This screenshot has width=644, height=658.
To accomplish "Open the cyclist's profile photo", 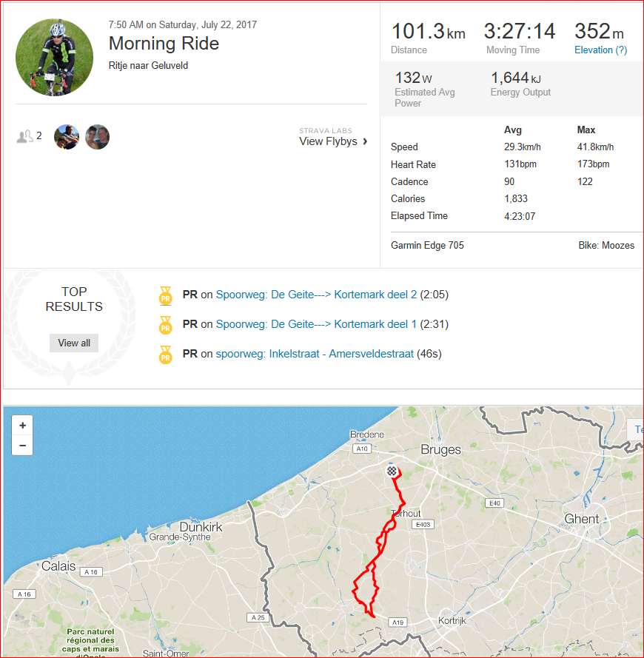I will coord(55,58).
